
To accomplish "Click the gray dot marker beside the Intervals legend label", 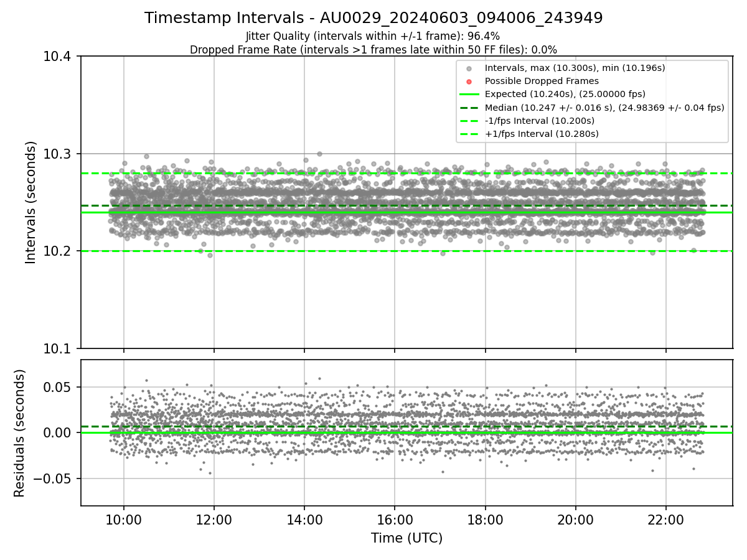I will tap(469, 68).
